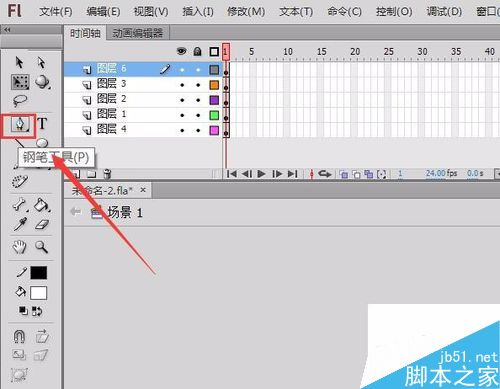Select the Eyedropper tool

[20, 224]
